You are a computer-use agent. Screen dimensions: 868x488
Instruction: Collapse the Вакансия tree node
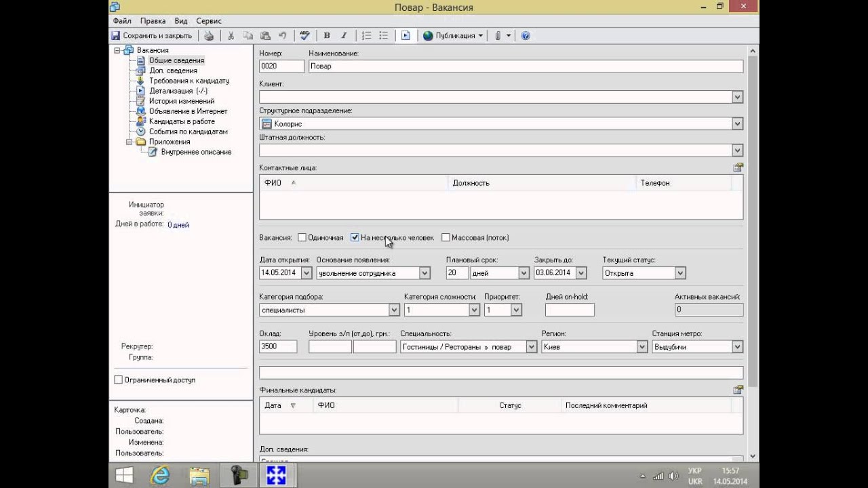point(117,50)
